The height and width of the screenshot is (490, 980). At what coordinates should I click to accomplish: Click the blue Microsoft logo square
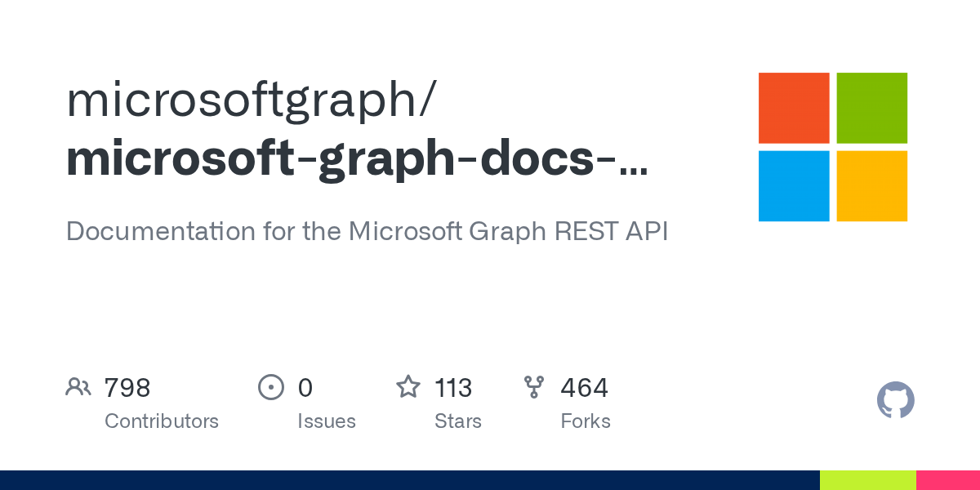[794, 186]
